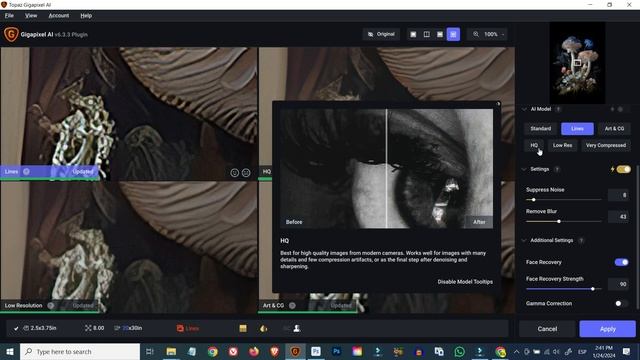The height and width of the screenshot is (360, 640).
Task: Click the Updated label in Lines preview
Action: pos(82,171)
